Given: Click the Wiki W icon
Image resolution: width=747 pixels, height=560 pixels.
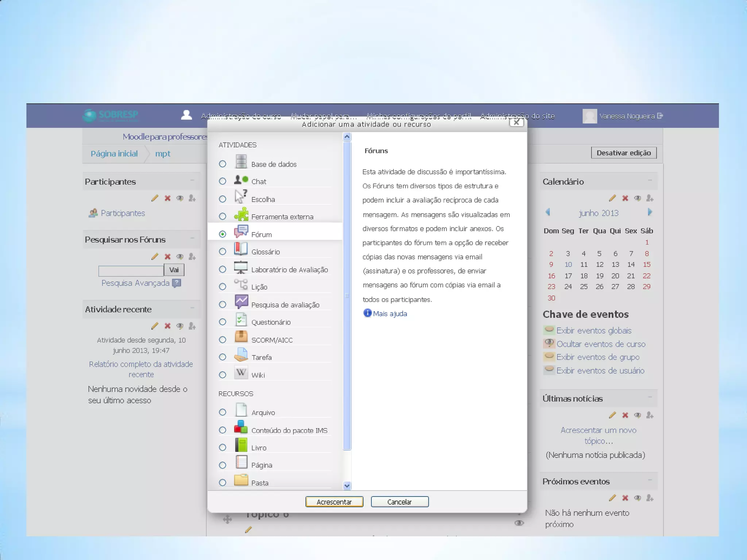Looking at the screenshot, I should pyautogui.click(x=241, y=373).
